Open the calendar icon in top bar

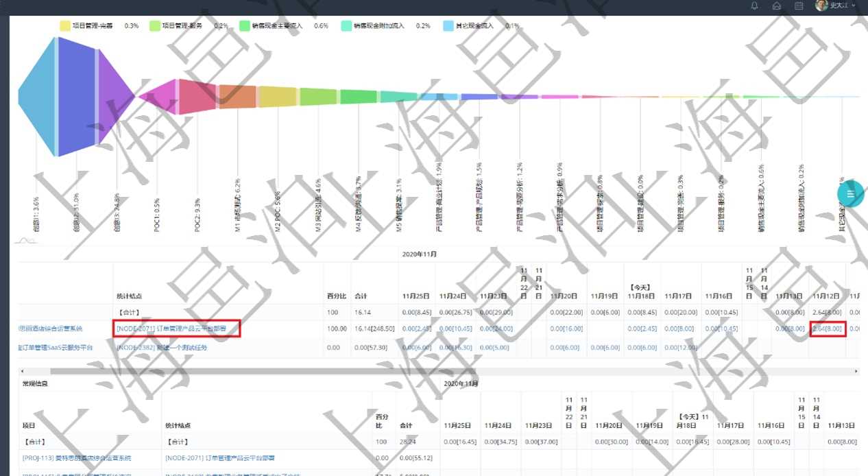(x=799, y=6)
